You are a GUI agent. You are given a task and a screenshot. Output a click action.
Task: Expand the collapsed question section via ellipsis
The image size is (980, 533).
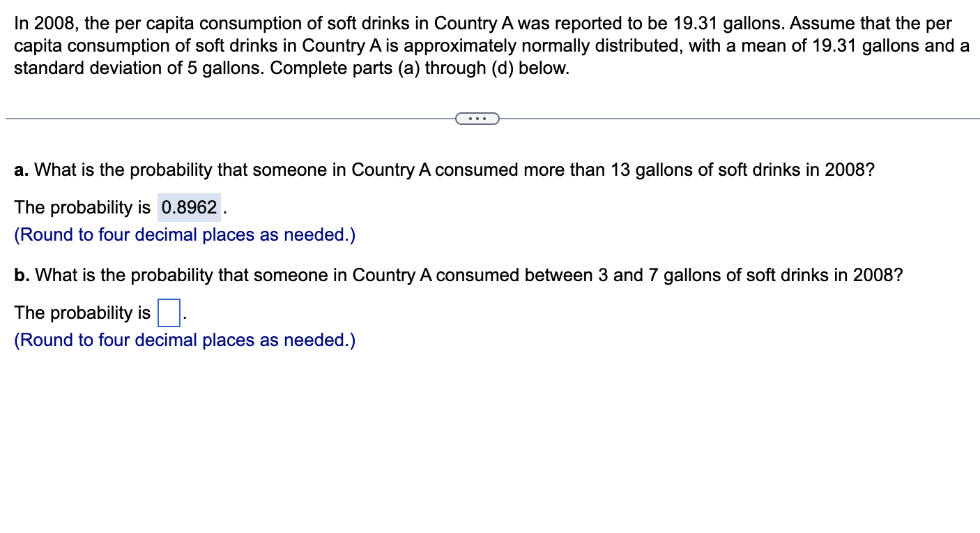[x=478, y=119]
